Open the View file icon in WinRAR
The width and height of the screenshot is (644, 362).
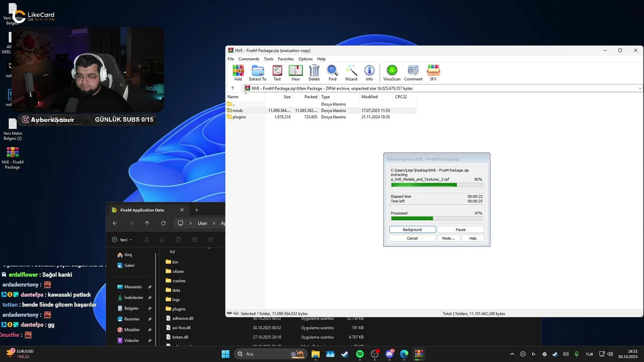tap(295, 73)
